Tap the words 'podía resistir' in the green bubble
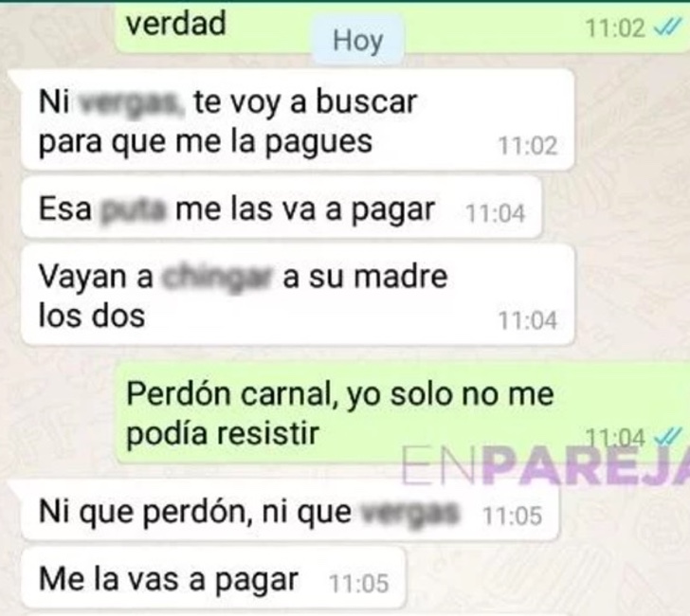The image size is (690, 616). click(223, 434)
